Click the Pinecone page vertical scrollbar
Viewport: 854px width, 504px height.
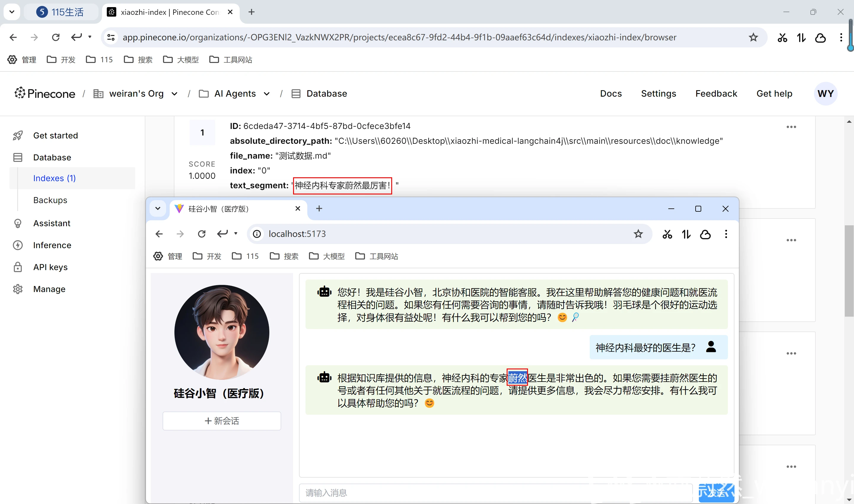pyautogui.click(x=849, y=271)
